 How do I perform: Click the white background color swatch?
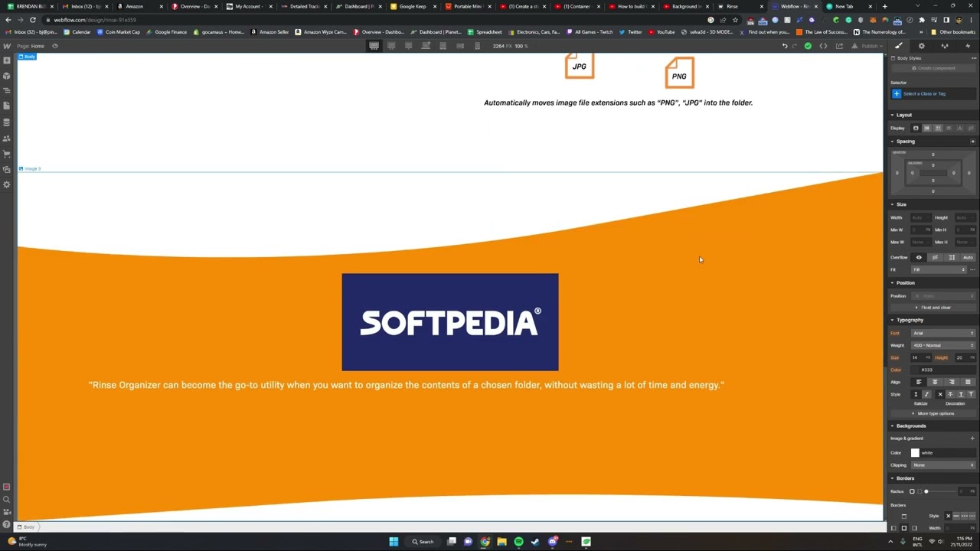click(915, 453)
